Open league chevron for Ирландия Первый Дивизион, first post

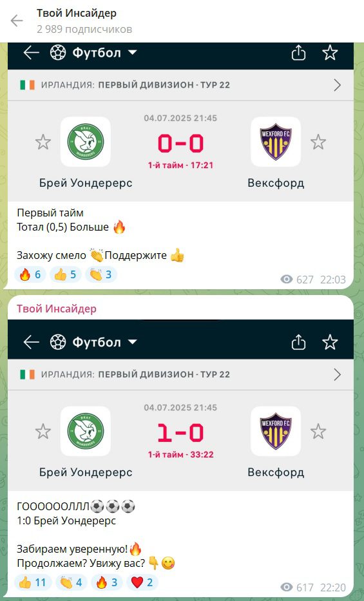click(337, 85)
